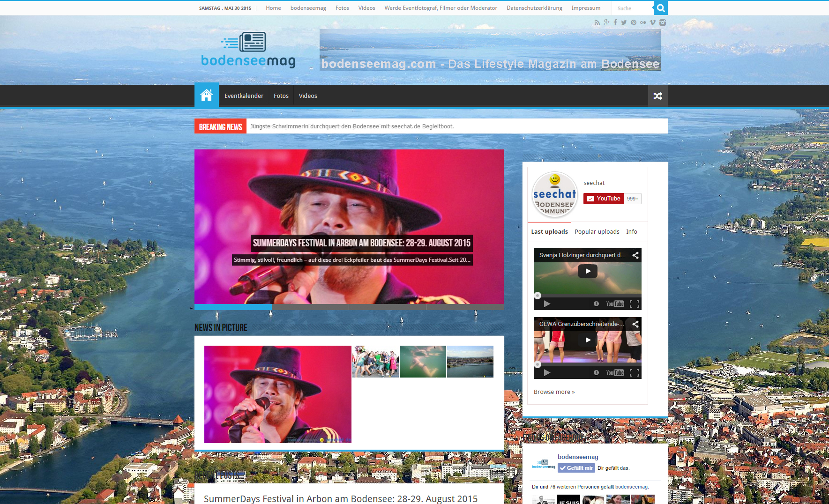Select the Info tab in YouTube widget

point(632,232)
